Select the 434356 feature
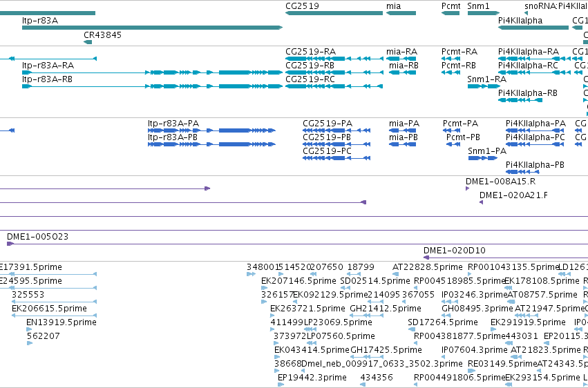Screen dimensions: 588x388 point(363,385)
